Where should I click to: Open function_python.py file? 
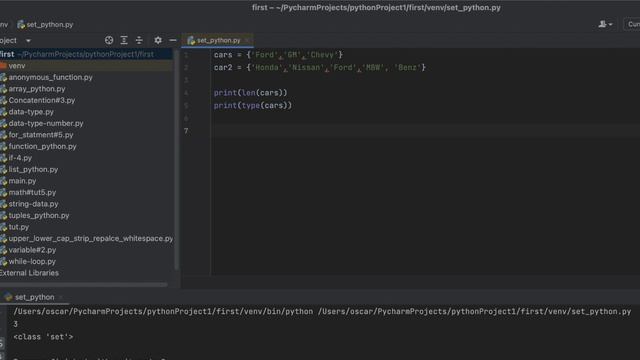(42, 146)
